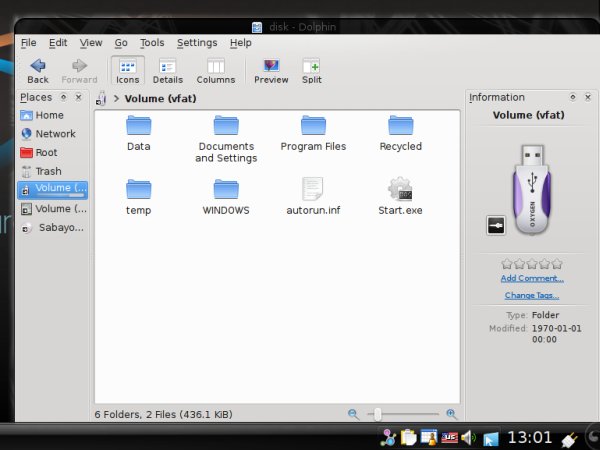The image size is (600, 450).
Task: Click the icon size zoom slider handle
Action: point(378,414)
